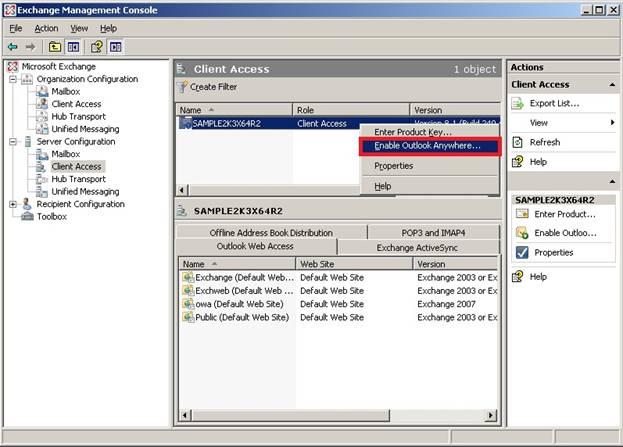Viewport: 623px width, 447px height.
Task: Click the toolbar Help question mark icon
Action: (x=97, y=46)
